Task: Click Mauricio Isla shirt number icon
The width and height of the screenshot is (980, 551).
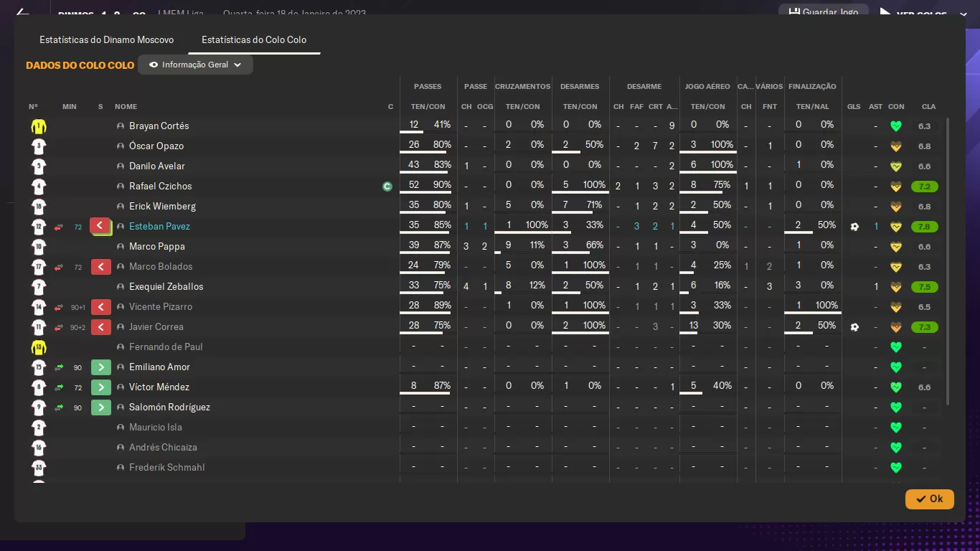Action: (x=39, y=428)
